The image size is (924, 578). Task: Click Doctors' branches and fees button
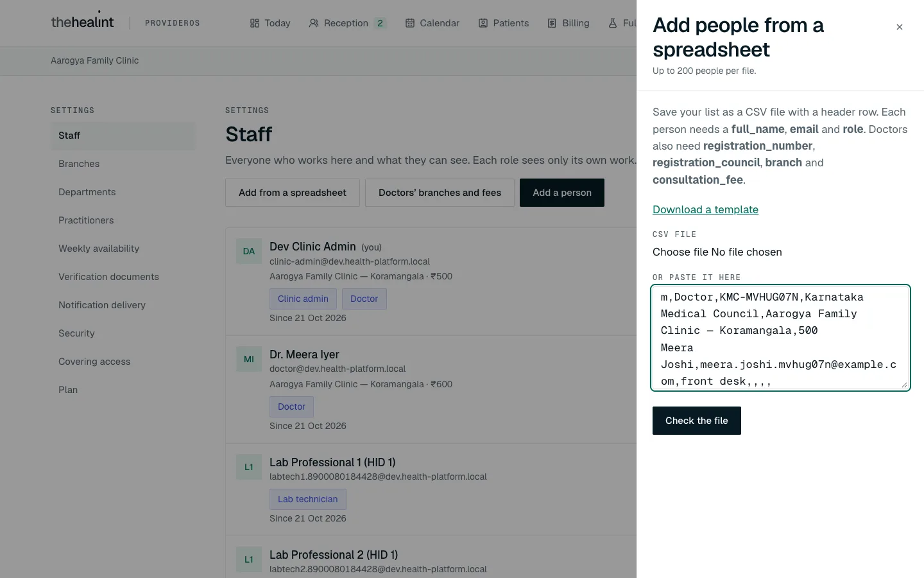(440, 193)
